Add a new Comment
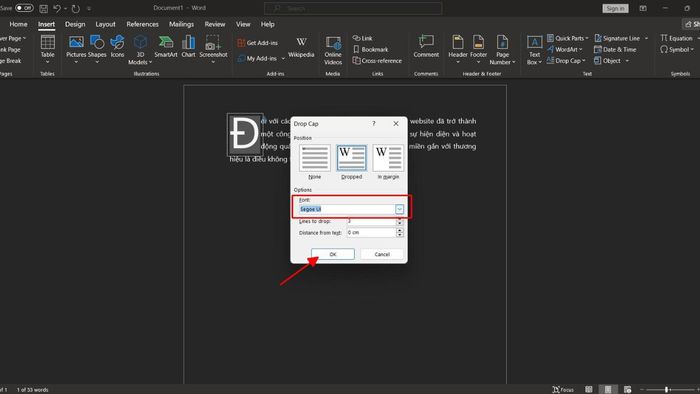The width and height of the screenshot is (700, 394). (426, 46)
